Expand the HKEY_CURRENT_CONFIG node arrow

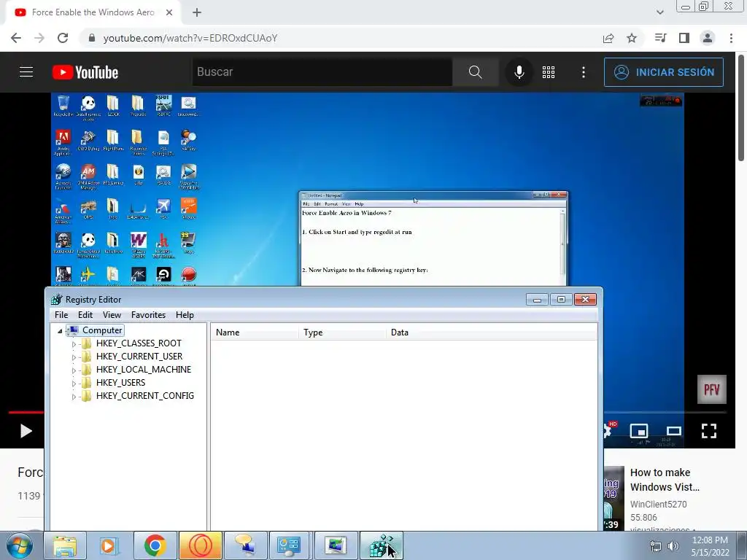(x=74, y=396)
